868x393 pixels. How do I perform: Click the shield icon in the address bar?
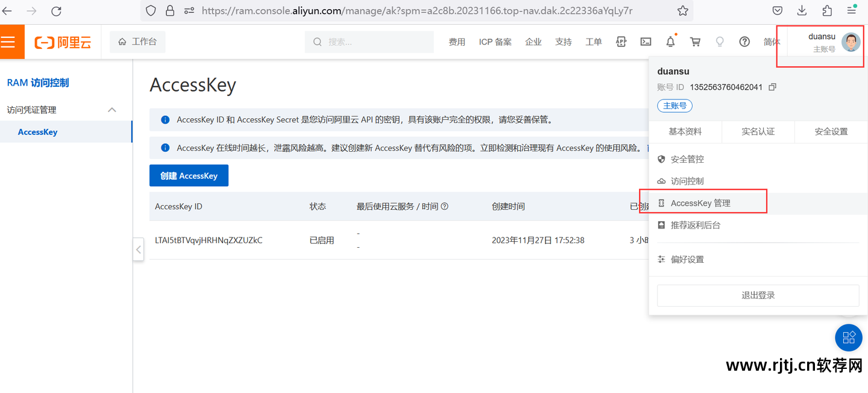pos(151,11)
